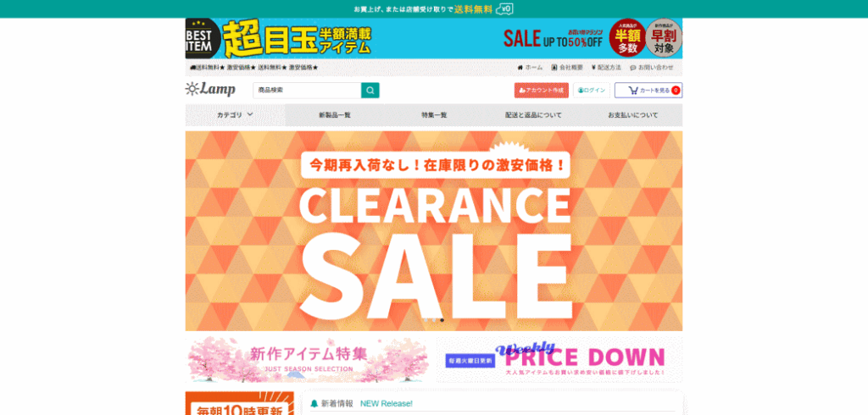Open the Lamp logo homepage link

coord(210,90)
